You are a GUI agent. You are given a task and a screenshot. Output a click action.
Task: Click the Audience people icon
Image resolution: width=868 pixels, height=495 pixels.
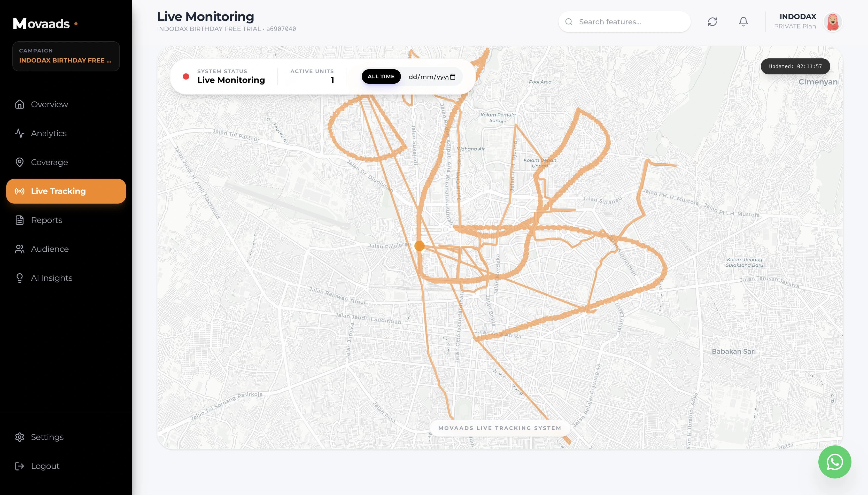[20, 249]
